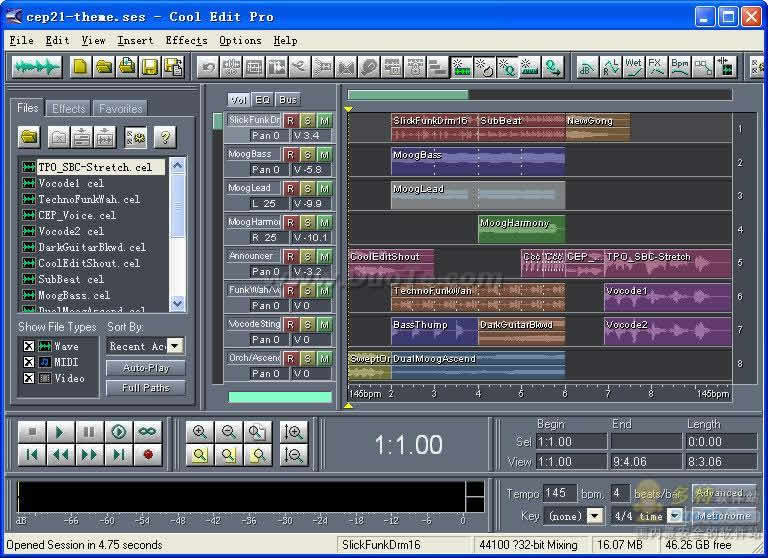768x558 pixels.
Task: Create a new session with New icon
Action: tap(80, 67)
